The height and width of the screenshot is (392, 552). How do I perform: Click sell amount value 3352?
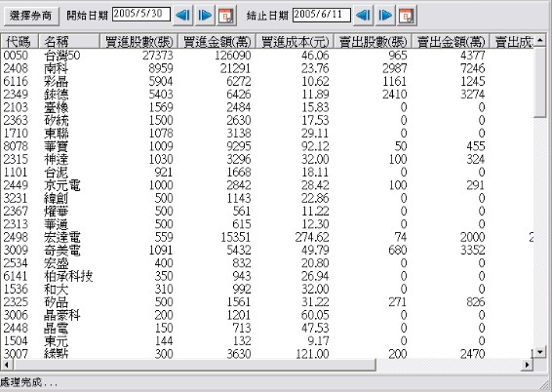(x=472, y=251)
